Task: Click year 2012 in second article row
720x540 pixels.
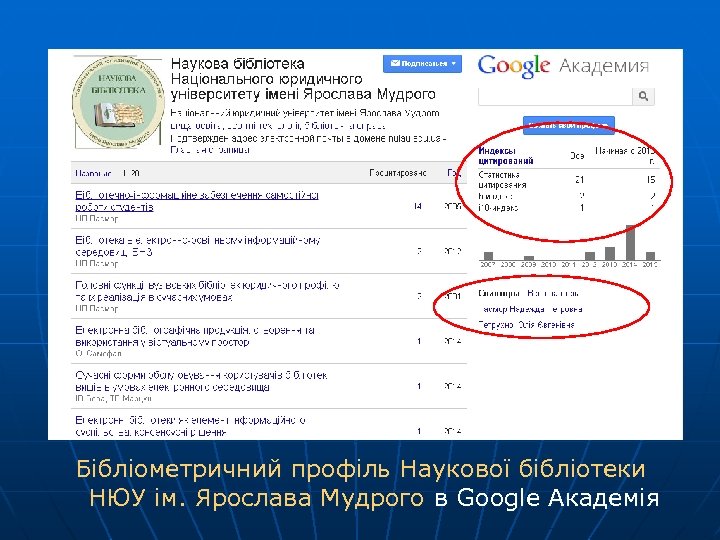Action: pyautogui.click(x=453, y=251)
